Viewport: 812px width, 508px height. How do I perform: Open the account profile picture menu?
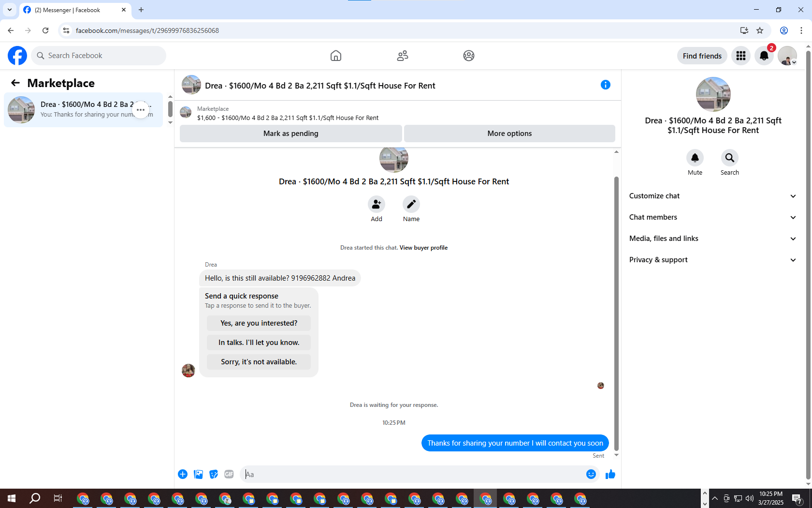[x=787, y=56]
